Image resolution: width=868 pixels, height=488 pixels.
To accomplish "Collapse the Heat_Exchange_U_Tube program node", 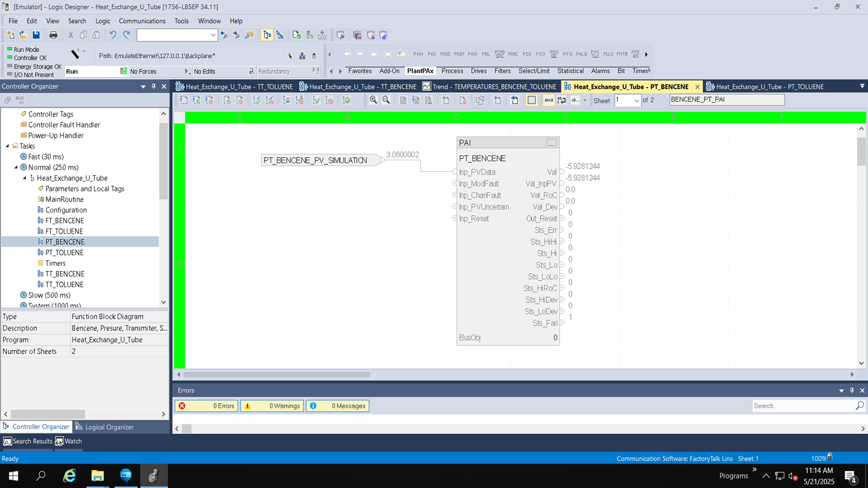I will (25, 178).
